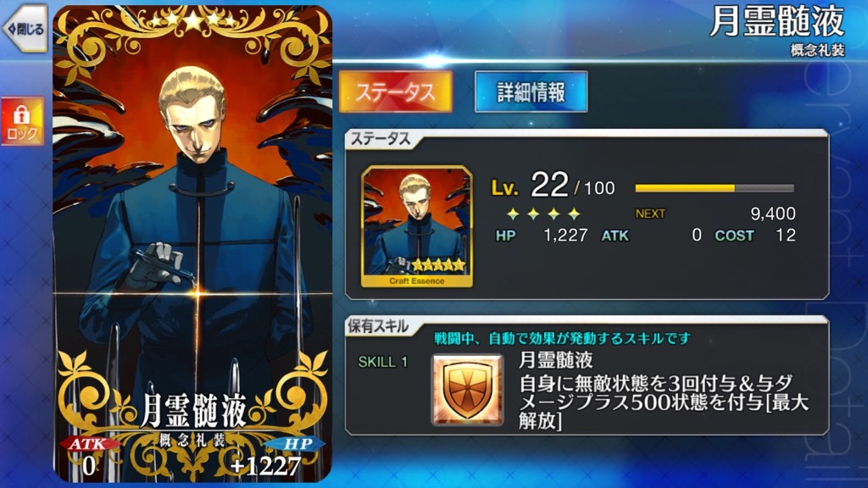Tap the 月霊髄液 title at top right
The image size is (868, 488).
[x=776, y=21]
